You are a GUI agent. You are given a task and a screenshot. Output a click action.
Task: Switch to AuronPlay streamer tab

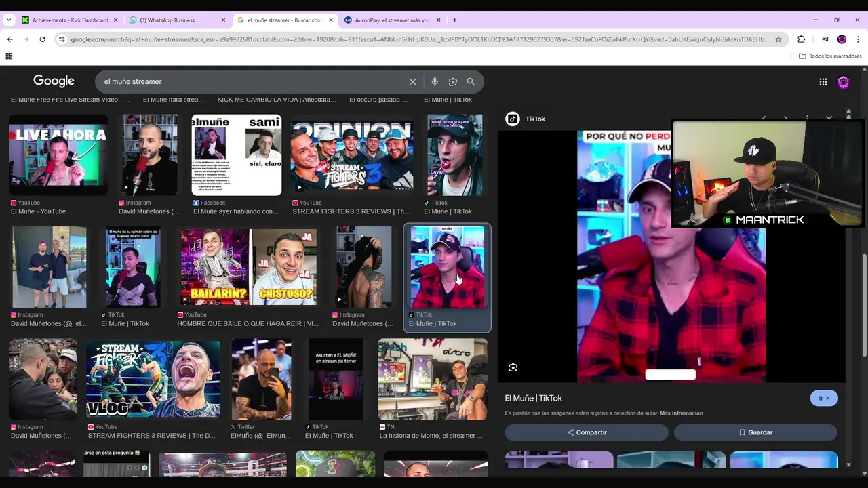pyautogui.click(x=392, y=20)
